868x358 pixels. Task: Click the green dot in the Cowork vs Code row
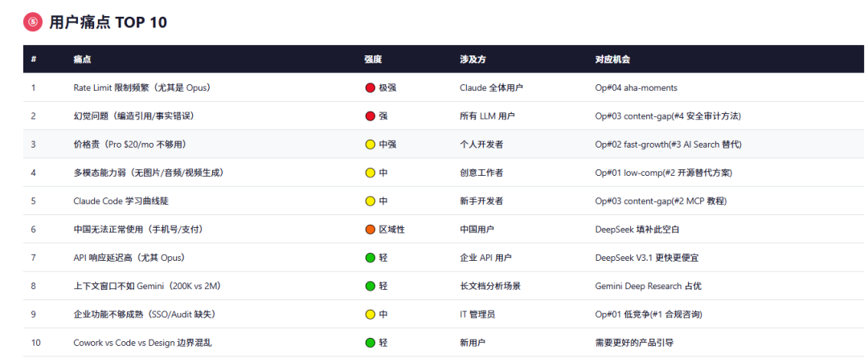(371, 343)
